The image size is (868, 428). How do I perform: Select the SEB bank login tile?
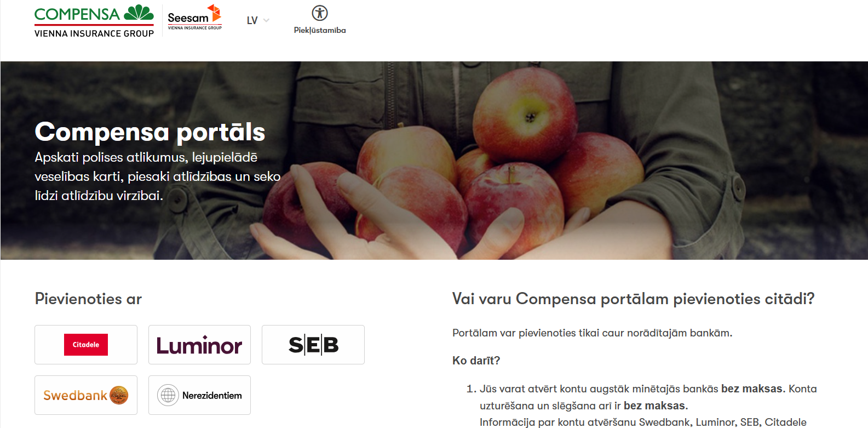pyautogui.click(x=313, y=345)
